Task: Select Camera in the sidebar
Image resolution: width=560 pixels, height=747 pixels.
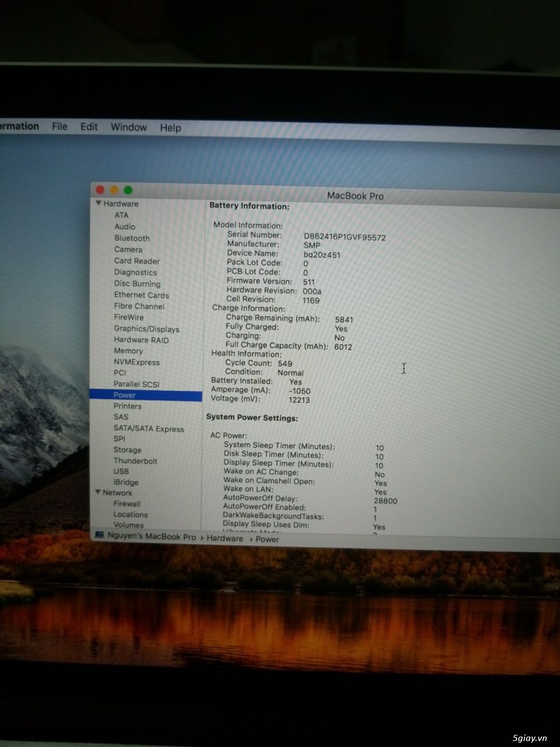Action: pos(128,250)
